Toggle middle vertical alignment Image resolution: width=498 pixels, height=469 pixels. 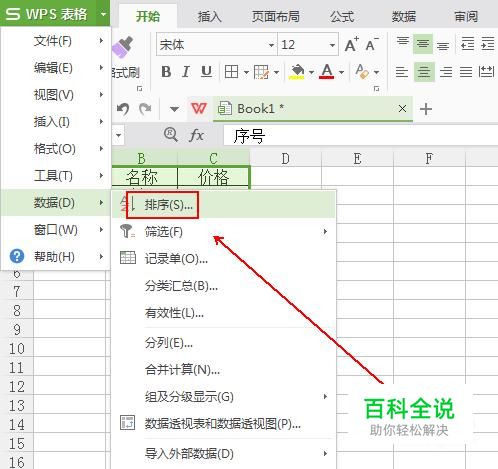coord(423,44)
